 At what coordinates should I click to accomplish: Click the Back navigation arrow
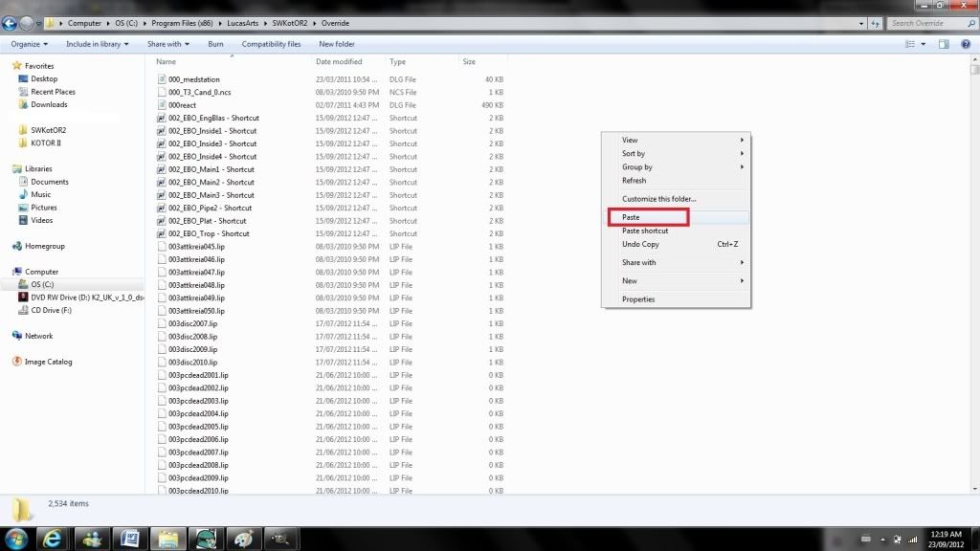(11, 23)
